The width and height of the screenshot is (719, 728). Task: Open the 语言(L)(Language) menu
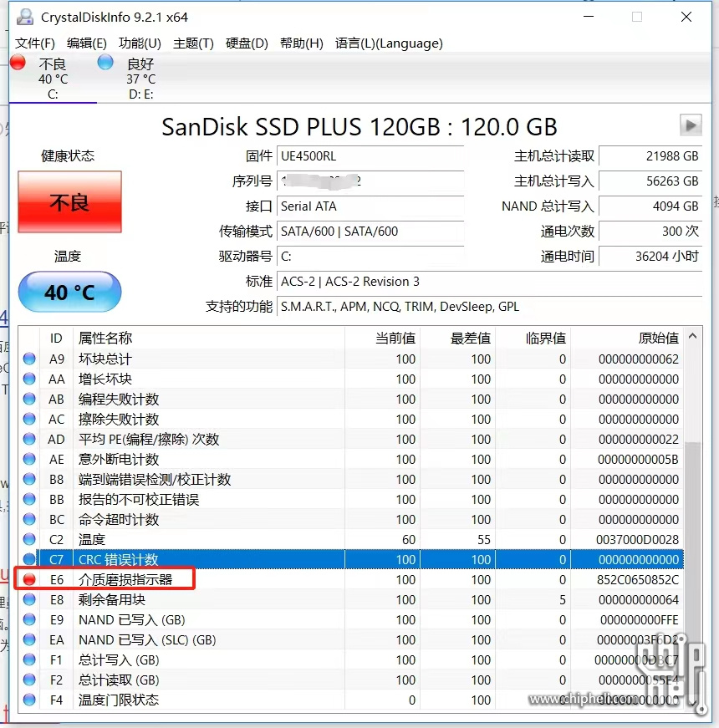coord(389,43)
